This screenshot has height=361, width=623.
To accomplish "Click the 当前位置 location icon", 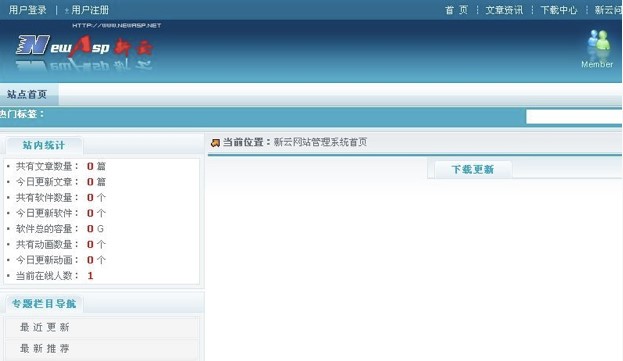I will tap(215, 143).
